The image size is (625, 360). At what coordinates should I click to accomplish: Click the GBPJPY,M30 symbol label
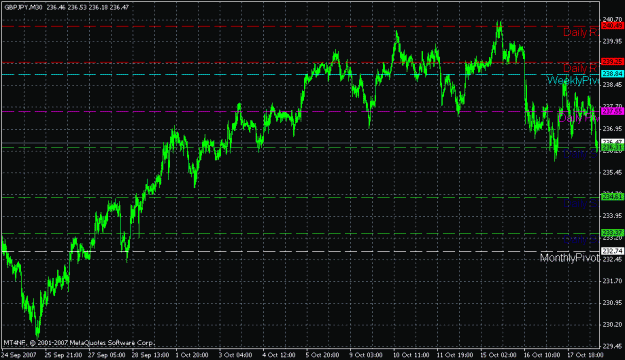(x=23, y=7)
